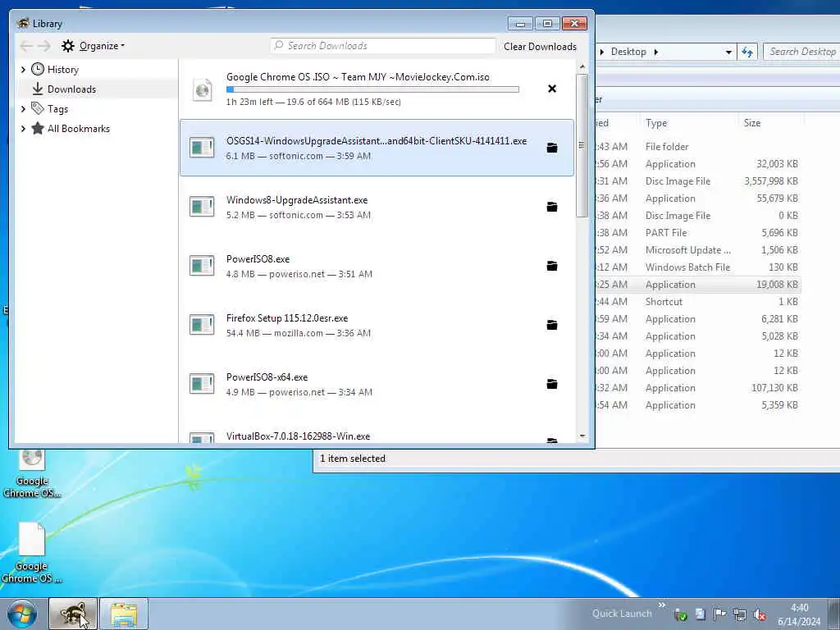Go forward in Library window

click(x=44, y=46)
